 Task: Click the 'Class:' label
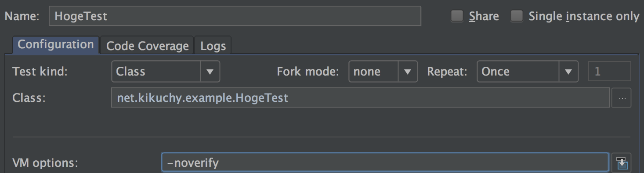29,97
